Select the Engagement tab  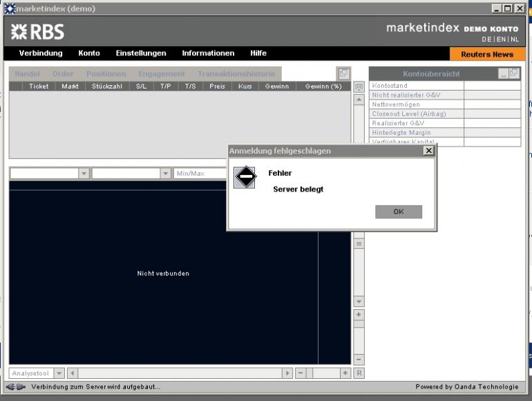162,74
